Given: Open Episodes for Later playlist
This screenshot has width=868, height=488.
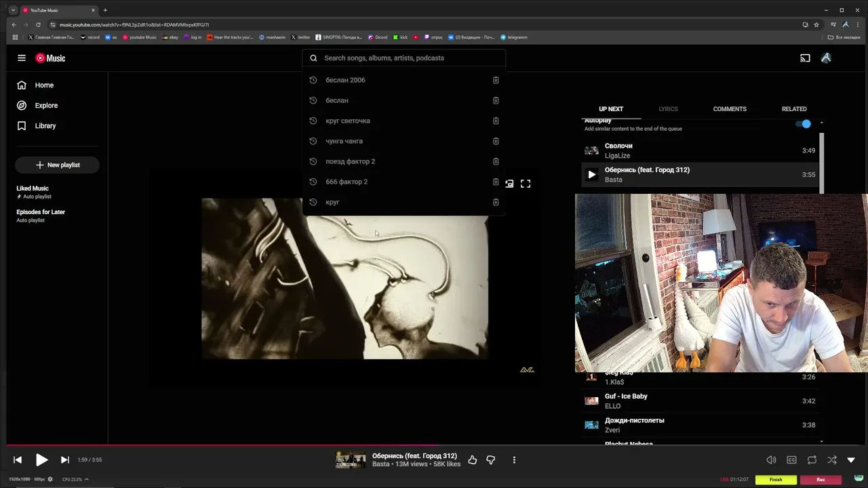Looking at the screenshot, I should coord(41,212).
